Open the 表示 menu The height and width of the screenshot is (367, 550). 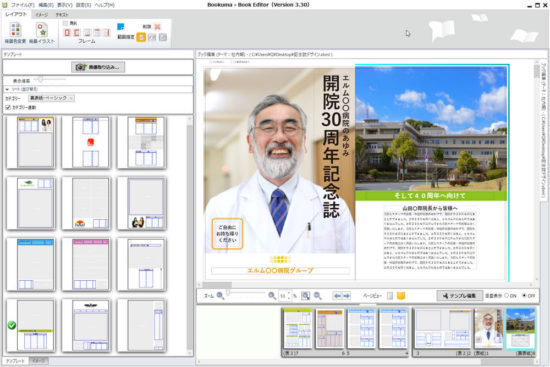pyautogui.click(x=65, y=5)
